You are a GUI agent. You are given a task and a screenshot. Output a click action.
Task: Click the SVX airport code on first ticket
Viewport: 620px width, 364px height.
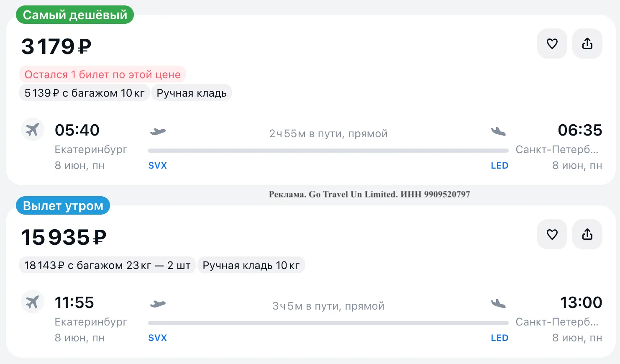click(x=158, y=166)
